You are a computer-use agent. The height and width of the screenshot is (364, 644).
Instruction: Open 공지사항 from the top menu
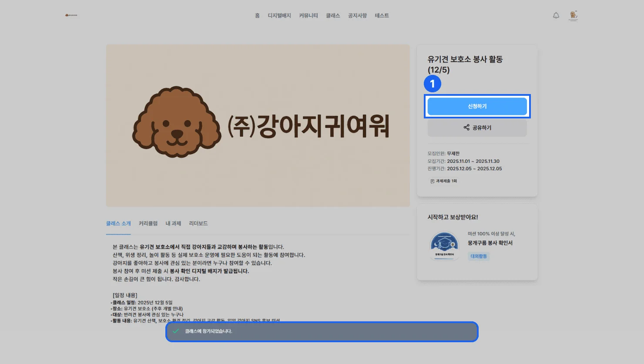[357, 16]
